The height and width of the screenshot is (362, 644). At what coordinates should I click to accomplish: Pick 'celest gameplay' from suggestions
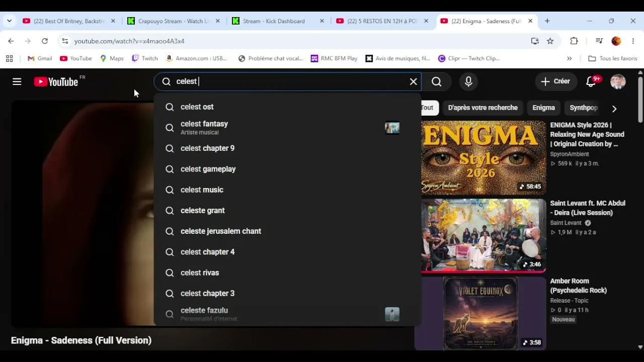(x=287, y=169)
